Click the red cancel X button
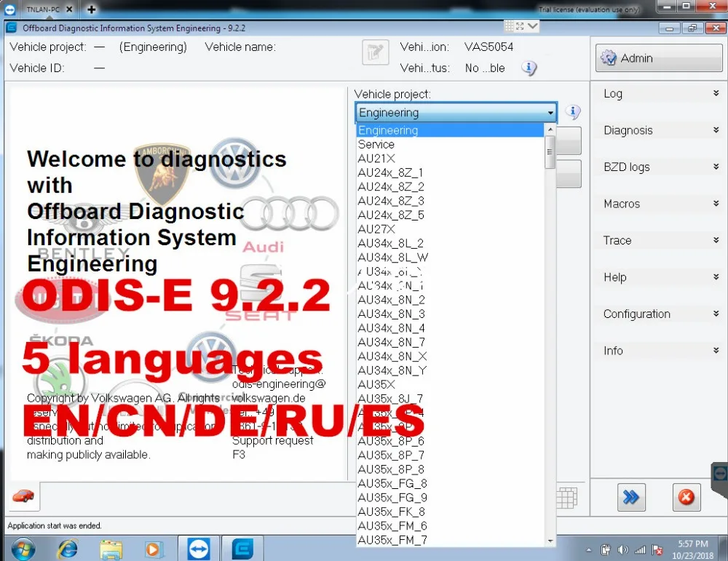The width and height of the screenshot is (728, 561). [687, 498]
